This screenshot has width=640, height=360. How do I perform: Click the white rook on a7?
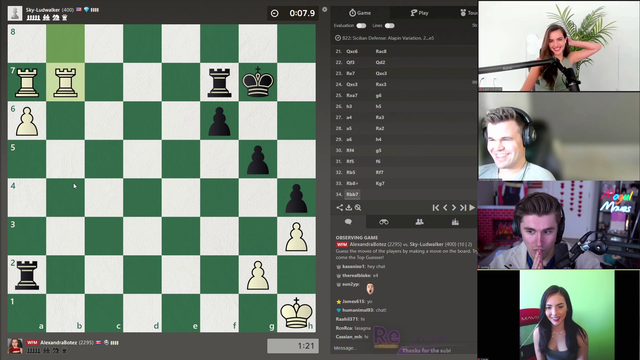pos(27,82)
